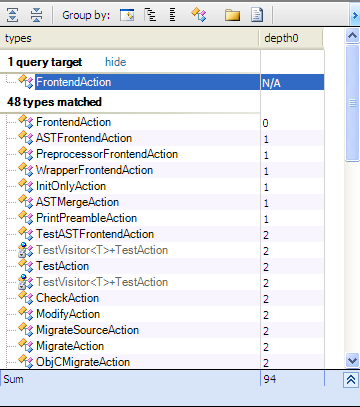
Task: Click type icon next to TestASTFrontendAction
Action: coord(26,234)
